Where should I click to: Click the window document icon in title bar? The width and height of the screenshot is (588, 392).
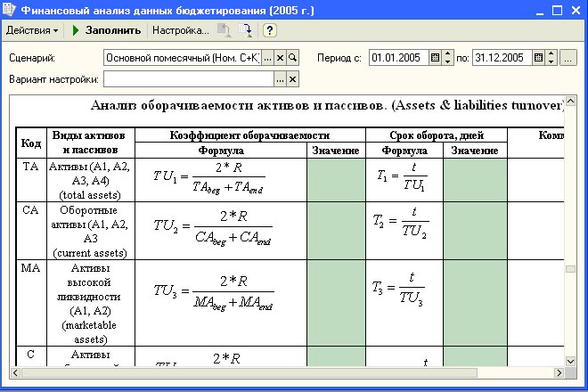click(x=9, y=10)
